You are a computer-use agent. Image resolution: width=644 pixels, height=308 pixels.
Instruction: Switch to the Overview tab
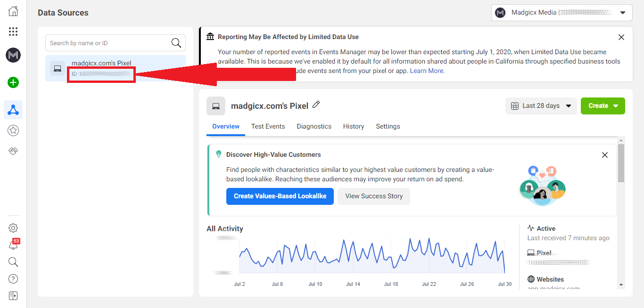(x=226, y=126)
